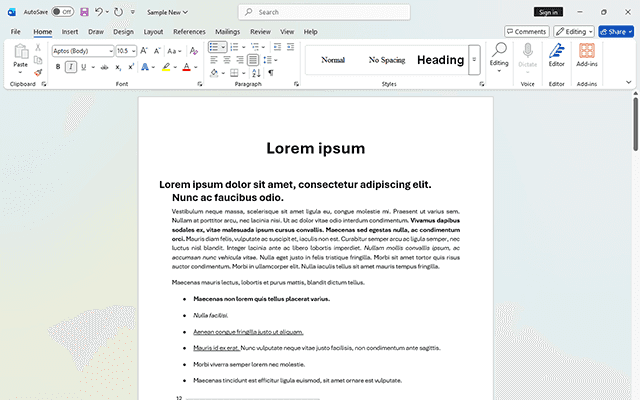Open the Add-ins gallery
Viewport: 640px width, 400px height.
(587, 55)
